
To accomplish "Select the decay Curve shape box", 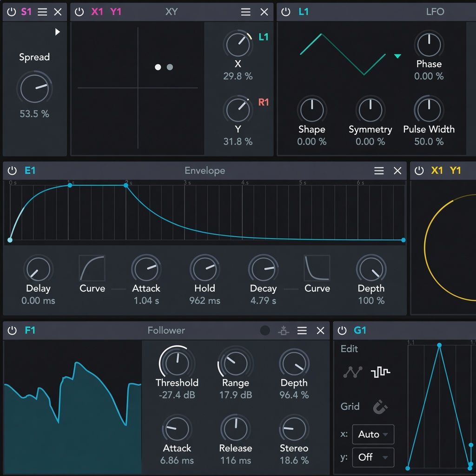I will pyautogui.click(x=317, y=268).
